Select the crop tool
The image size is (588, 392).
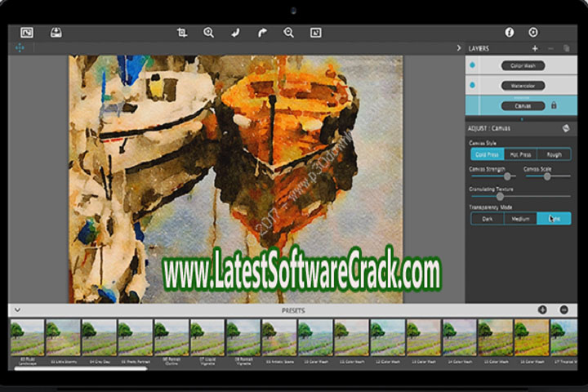(182, 33)
